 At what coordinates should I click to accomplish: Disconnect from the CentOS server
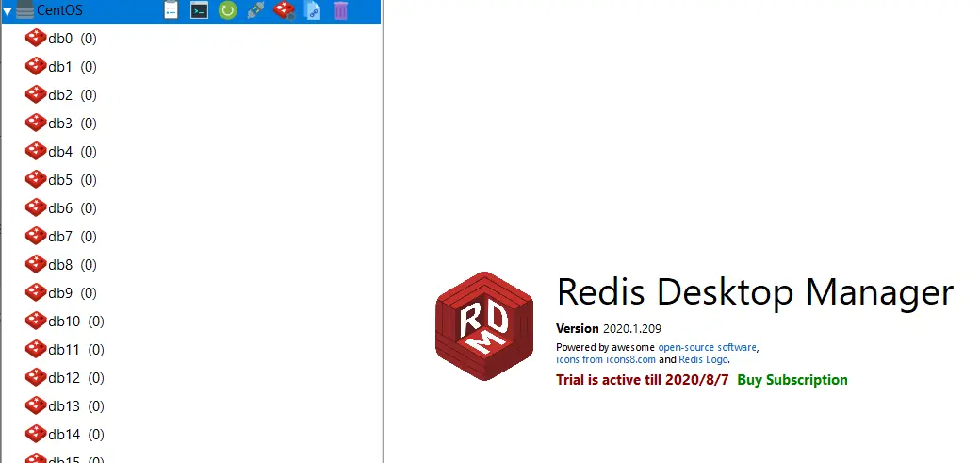pos(255,10)
